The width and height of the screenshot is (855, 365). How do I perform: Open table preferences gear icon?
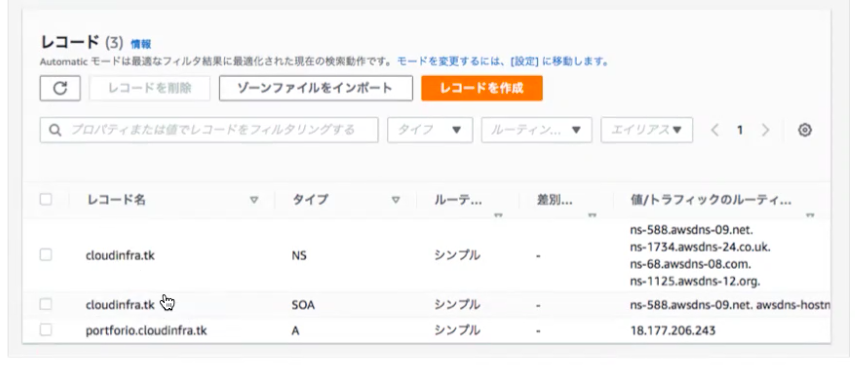click(805, 130)
